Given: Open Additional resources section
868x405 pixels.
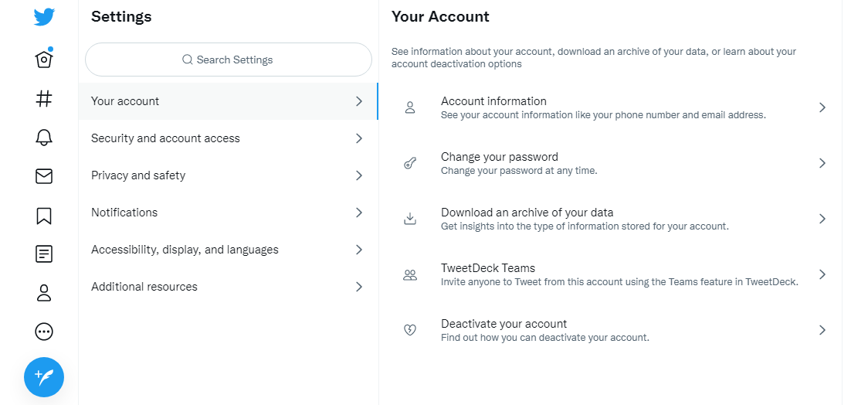Looking at the screenshot, I should coord(228,287).
